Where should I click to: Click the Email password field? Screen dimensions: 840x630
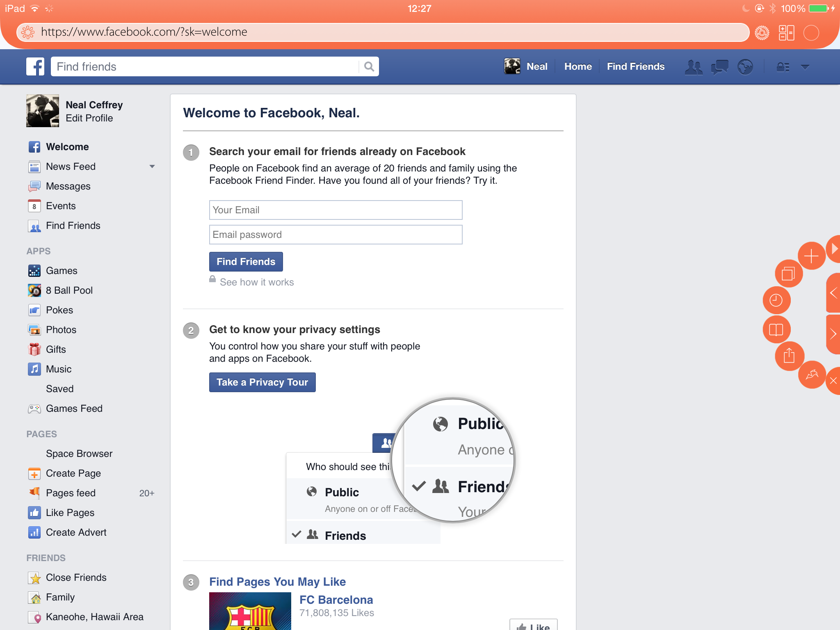(x=336, y=235)
